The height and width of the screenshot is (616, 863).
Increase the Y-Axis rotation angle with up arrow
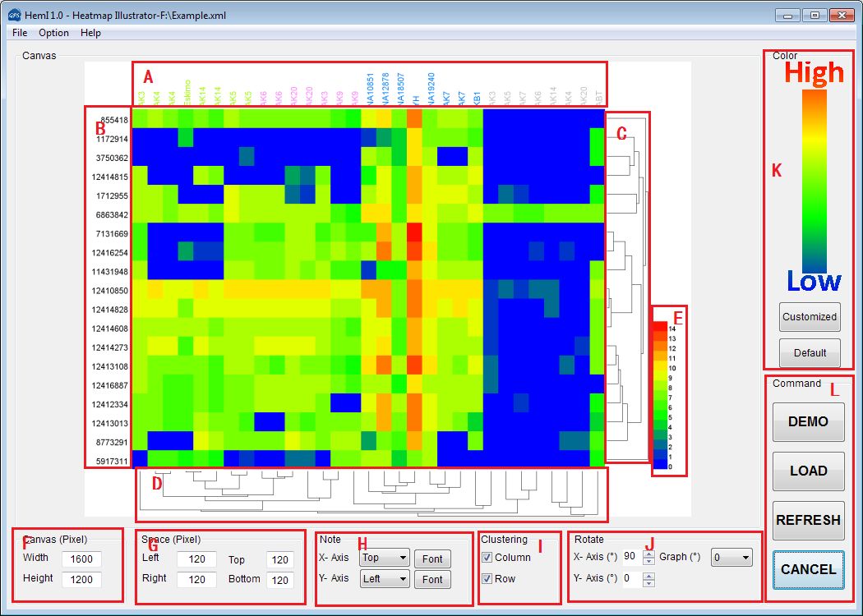click(649, 575)
